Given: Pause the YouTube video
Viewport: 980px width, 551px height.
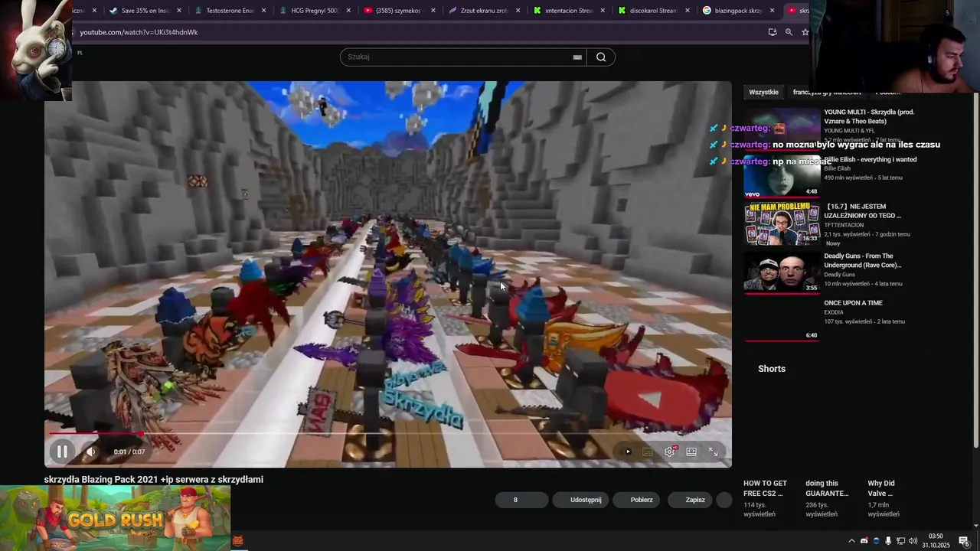Looking at the screenshot, I should [62, 452].
